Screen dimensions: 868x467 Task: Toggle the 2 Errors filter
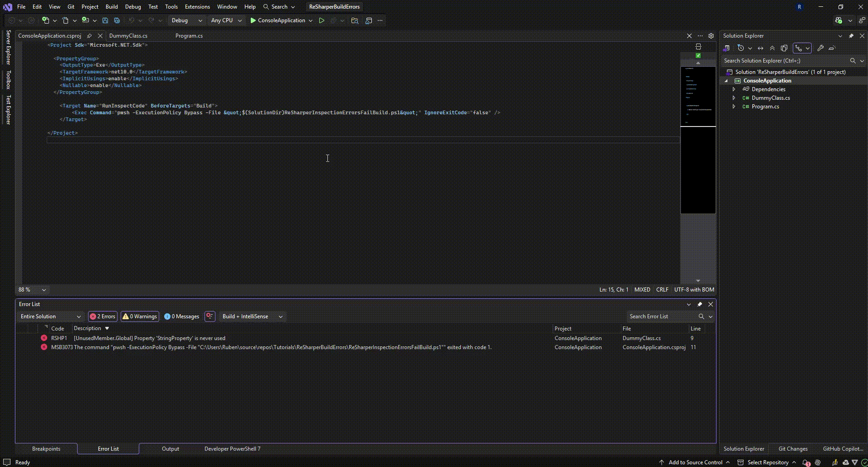click(103, 316)
